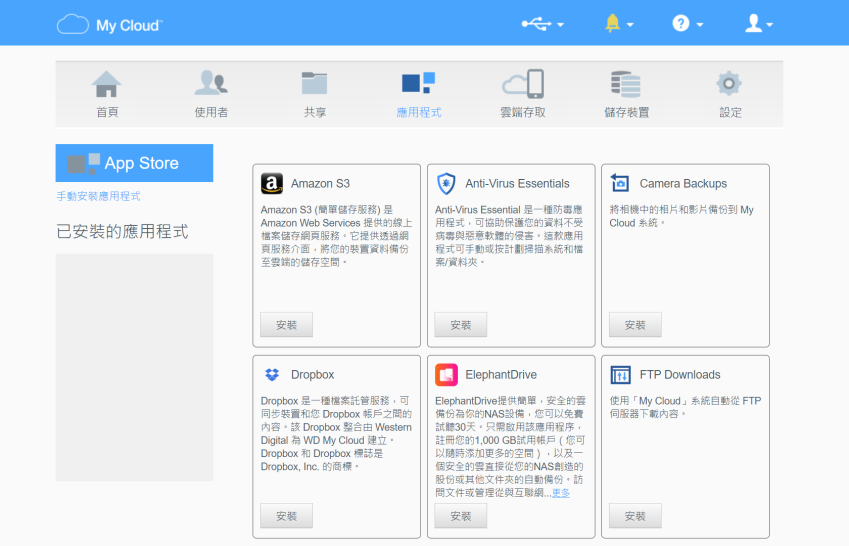Click the 已安裝的應用程式 heading
This screenshot has height=546, width=849.
122,232
